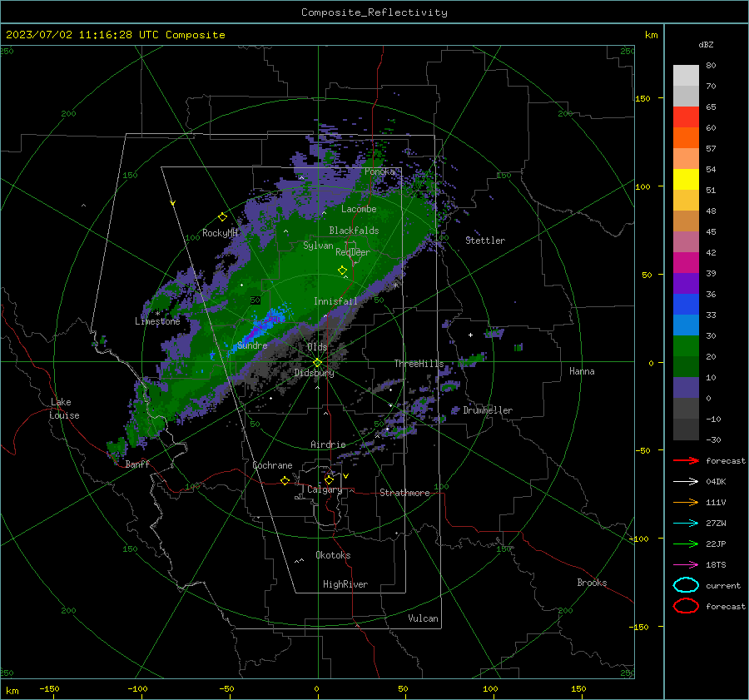The width and height of the screenshot is (749, 700).
Task: Click the yellow 54 dBZ color swatch
Action: point(686,180)
